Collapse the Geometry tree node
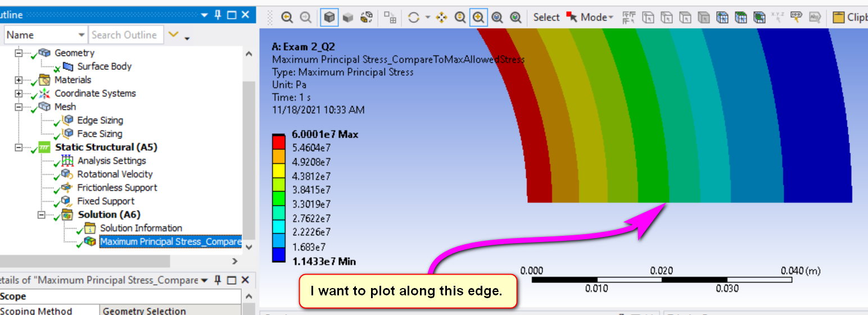868x315 pixels. 19,53
